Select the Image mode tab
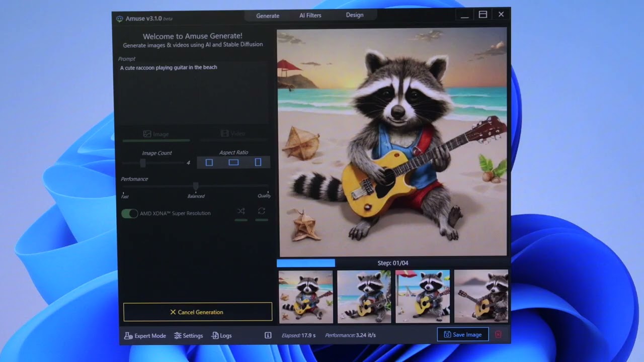This screenshot has height=362, width=644. click(x=156, y=134)
